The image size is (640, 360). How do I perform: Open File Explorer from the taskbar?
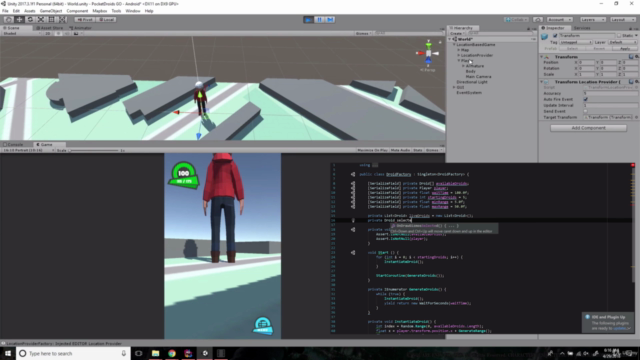156,353
